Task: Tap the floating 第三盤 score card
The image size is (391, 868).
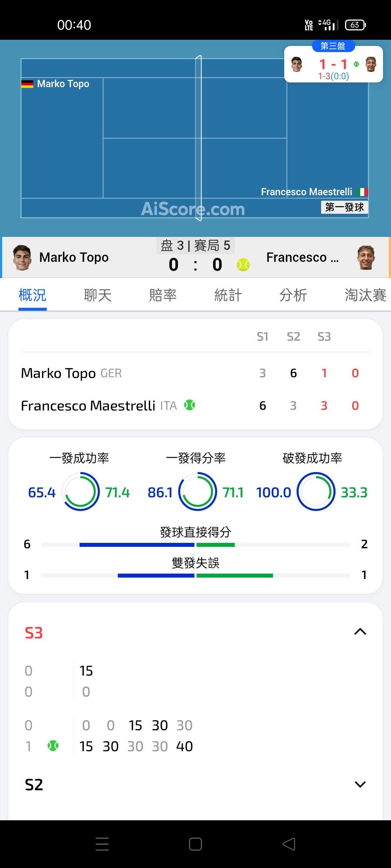Action: [333, 65]
